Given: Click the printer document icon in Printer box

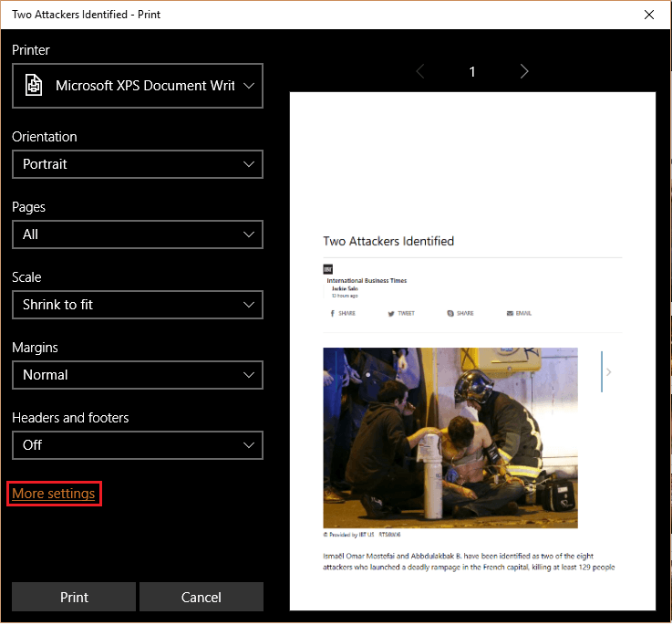Looking at the screenshot, I should click(34, 85).
